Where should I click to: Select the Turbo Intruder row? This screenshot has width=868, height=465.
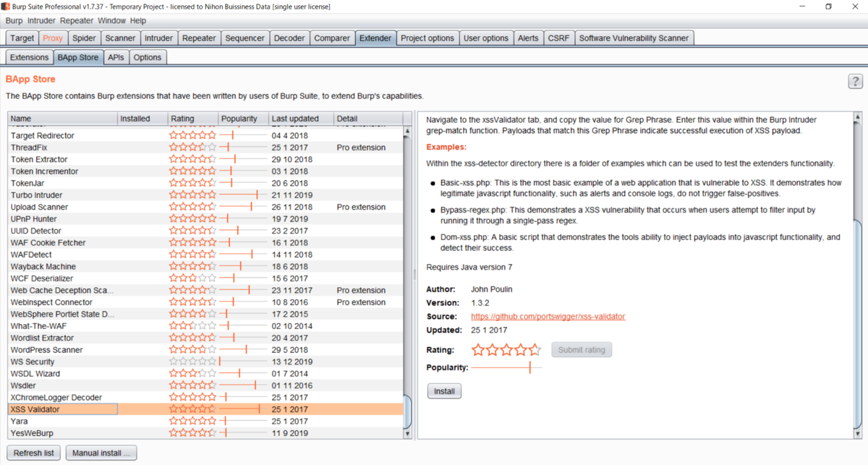tap(205, 195)
